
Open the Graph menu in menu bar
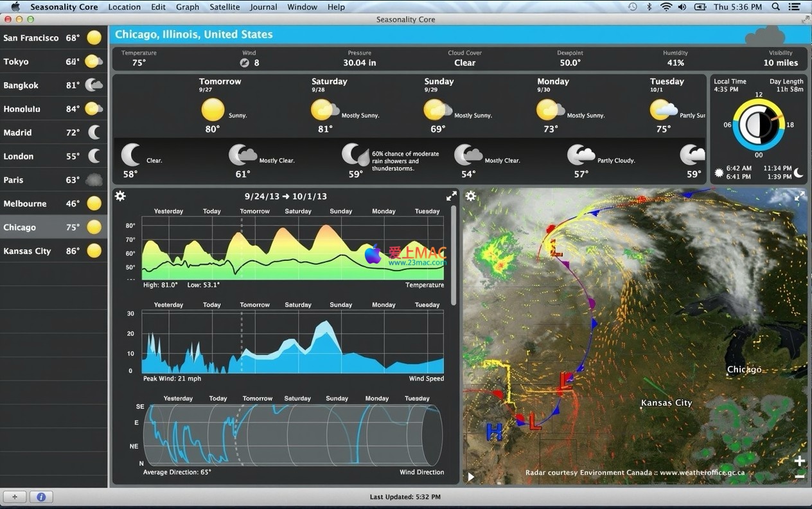point(187,7)
